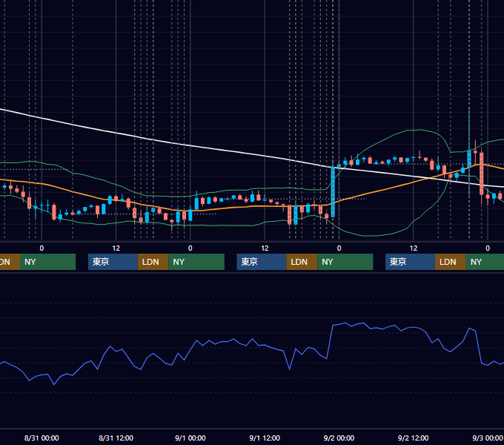Select LDN session block between 9/1 12:00 and 9/2 00:00
The width and height of the screenshot is (504, 445).
click(x=302, y=262)
